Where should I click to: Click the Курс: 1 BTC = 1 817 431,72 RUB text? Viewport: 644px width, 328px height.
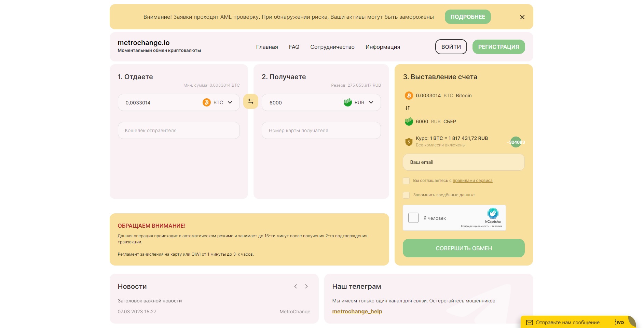pos(452,138)
